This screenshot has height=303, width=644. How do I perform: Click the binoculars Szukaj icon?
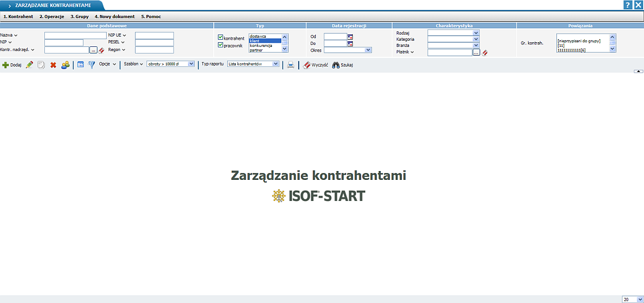336,65
